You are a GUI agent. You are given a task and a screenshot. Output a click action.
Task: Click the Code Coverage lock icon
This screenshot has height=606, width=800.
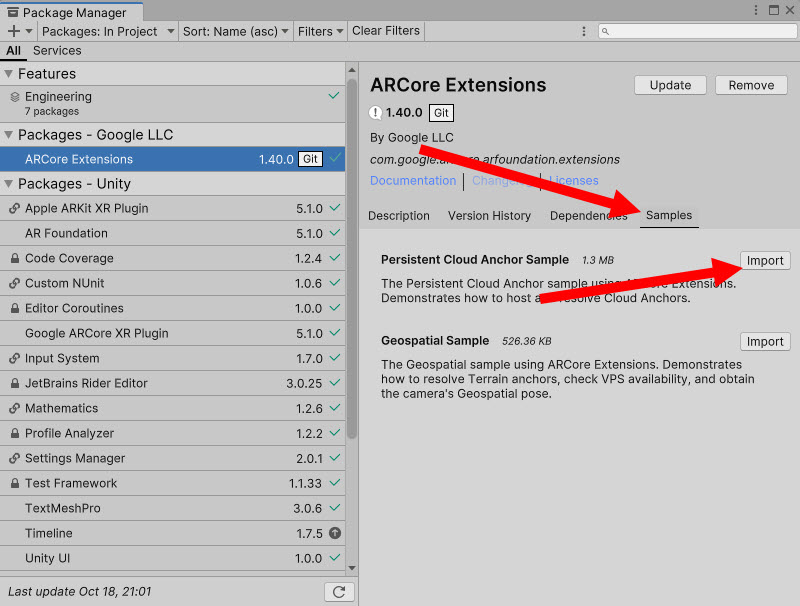(15, 258)
